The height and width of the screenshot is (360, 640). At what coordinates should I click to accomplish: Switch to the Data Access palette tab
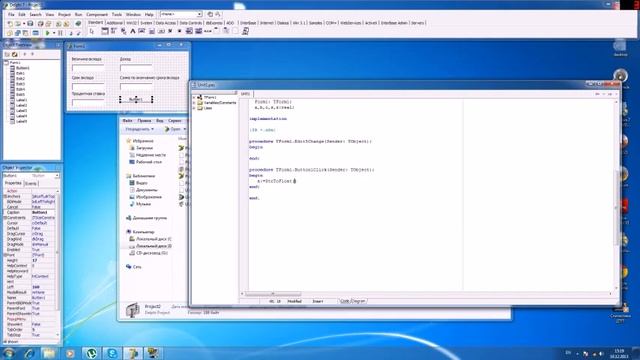coord(166,23)
